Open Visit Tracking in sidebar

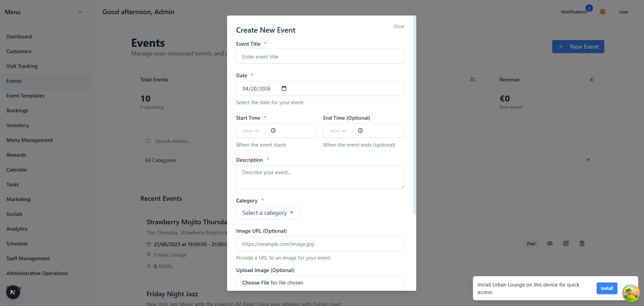(22, 66)
